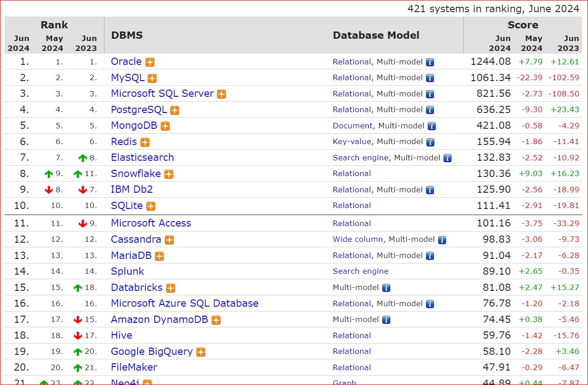Viewport: 588px width, 385px height.
Task: Open the info icon in Microsoft SQL Server row
Action: coord(430,94)
